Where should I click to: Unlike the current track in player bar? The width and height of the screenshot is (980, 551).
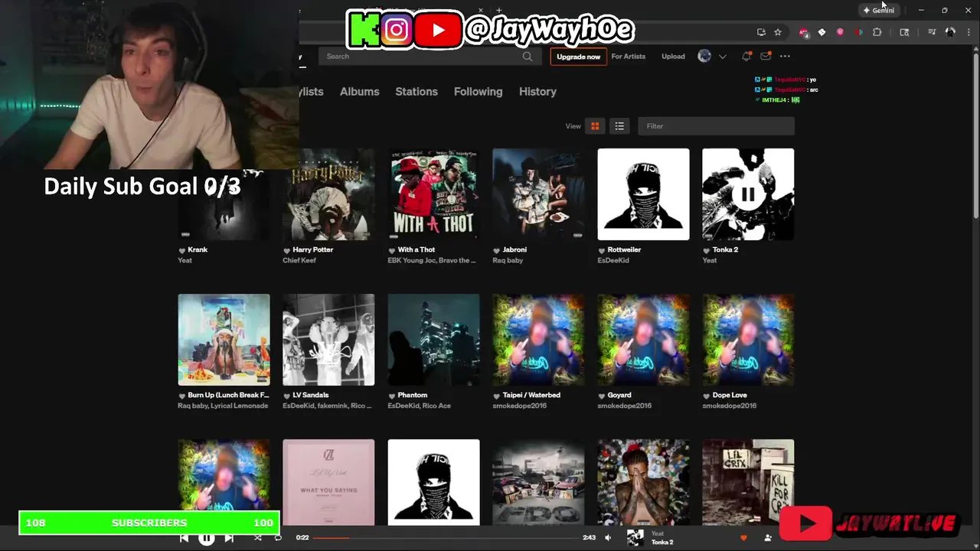point(743,538)
